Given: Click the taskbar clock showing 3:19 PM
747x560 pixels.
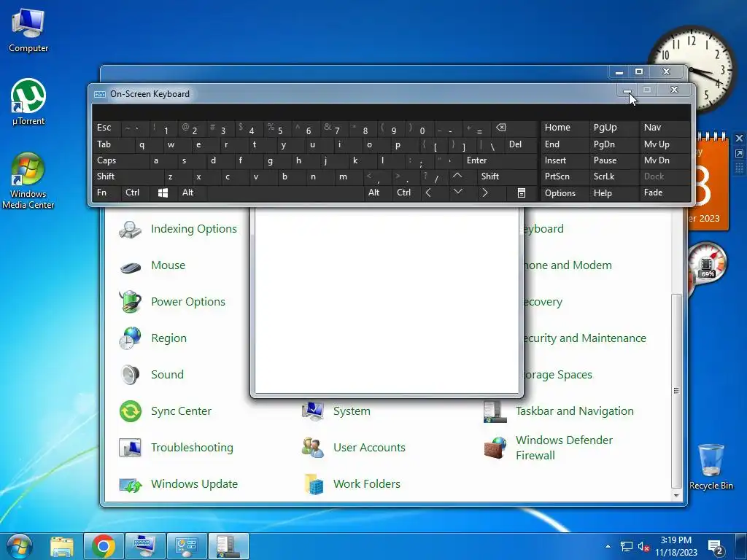Looking at the screenshot, I should [676, 546].
